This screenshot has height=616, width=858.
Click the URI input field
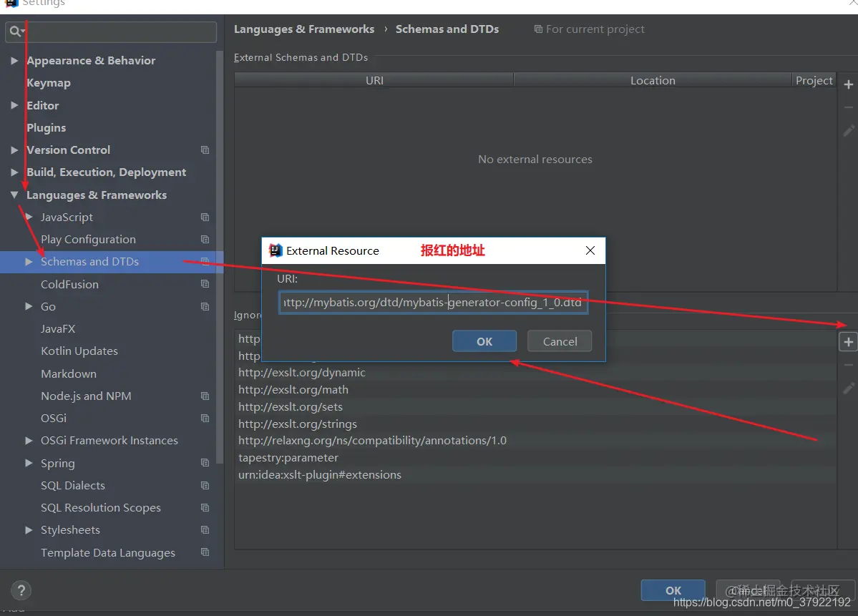(x=434, y=302)
